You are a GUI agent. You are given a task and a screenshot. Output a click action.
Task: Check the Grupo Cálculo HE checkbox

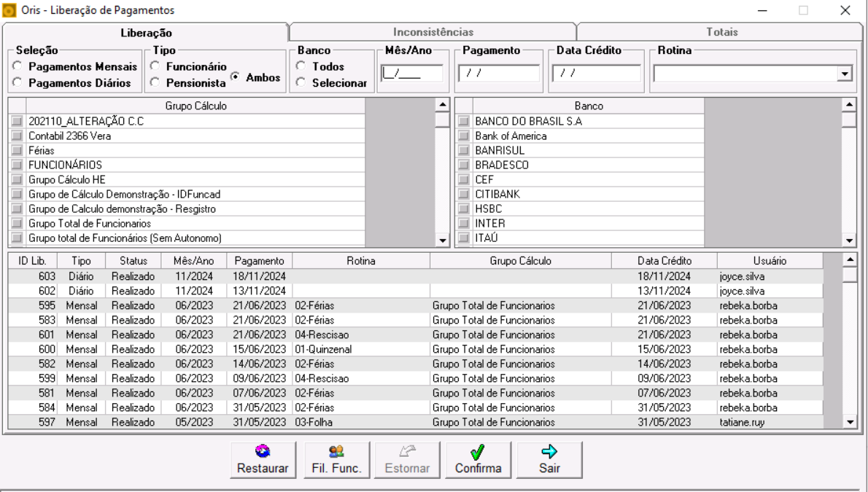coord(18,180)
